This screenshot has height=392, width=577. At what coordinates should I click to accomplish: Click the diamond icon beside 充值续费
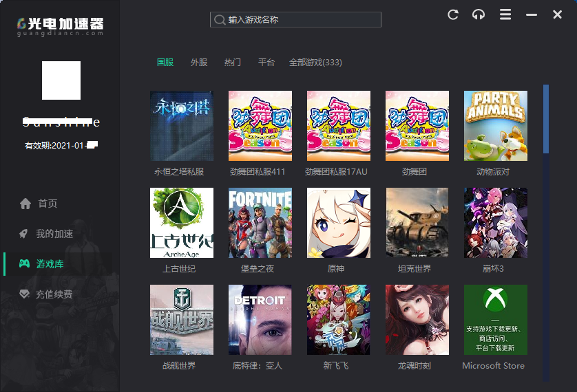(x=24, y=294)
